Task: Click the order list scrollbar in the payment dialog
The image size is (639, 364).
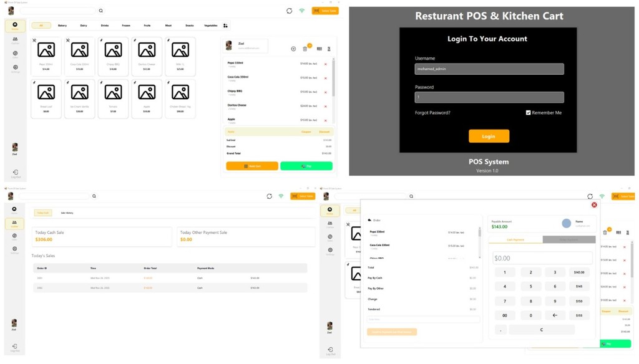Action: pyautogui.click(x=479, y=233)
